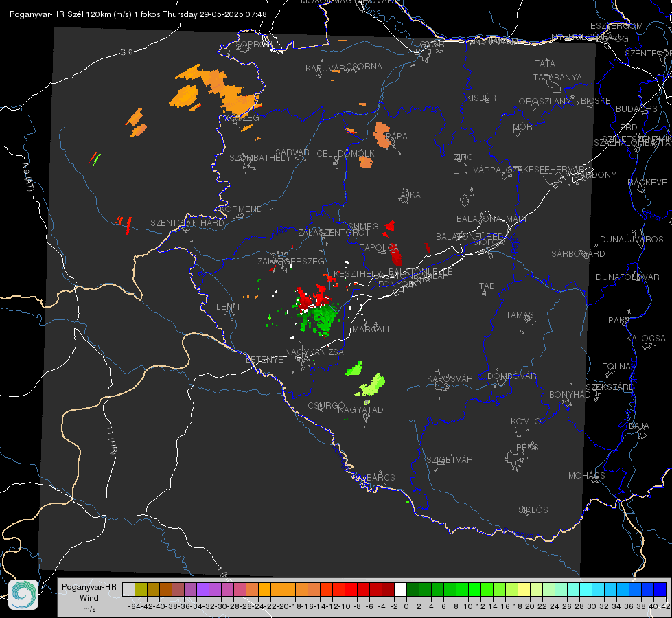Image resolution: width=672 pixels, height=618 pixels.
Task: Click the KISBER city label
Action: [481, 98]
